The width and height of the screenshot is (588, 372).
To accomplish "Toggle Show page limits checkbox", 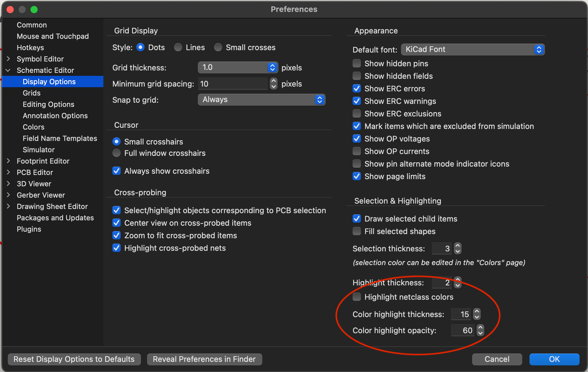I will 357,176.
